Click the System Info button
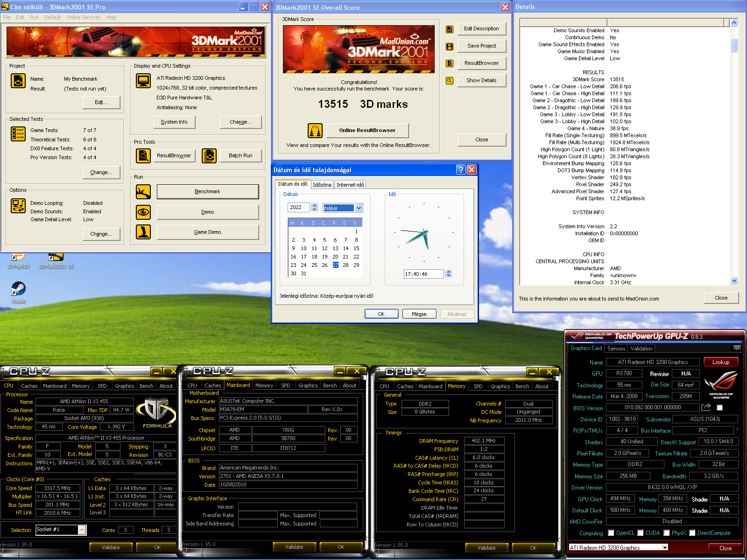 tap(174, 122)
